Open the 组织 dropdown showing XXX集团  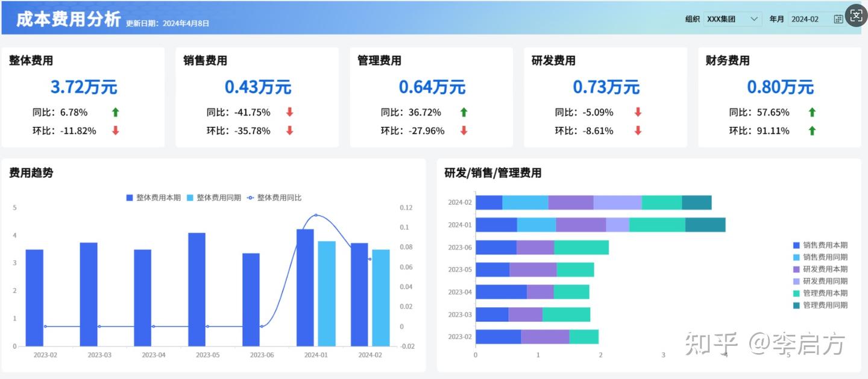point(732,19)
